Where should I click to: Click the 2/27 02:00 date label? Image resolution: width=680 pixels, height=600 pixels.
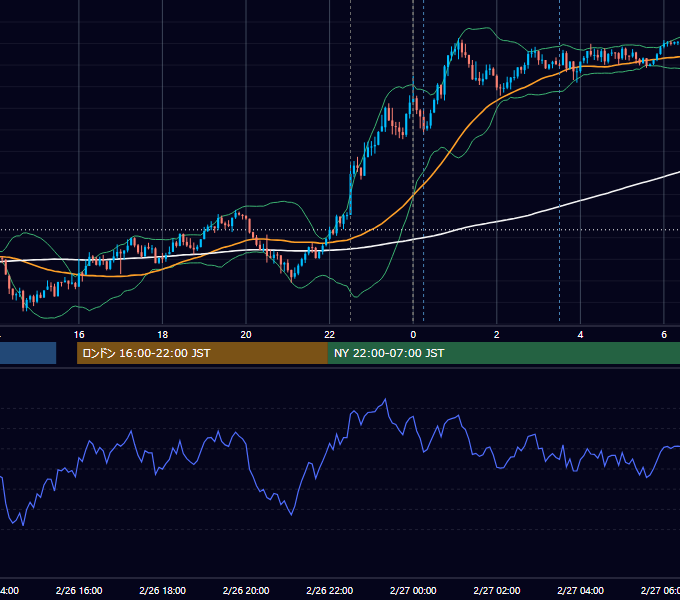(x=497, y=590)
